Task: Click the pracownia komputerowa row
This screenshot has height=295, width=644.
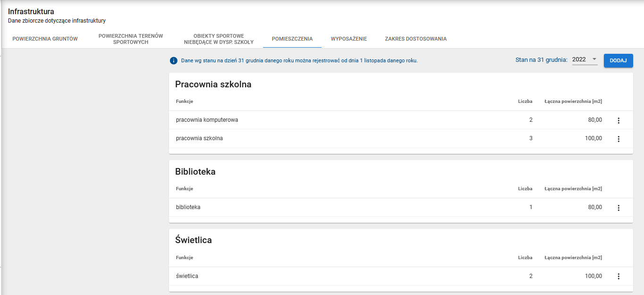Action: [207, 120]
